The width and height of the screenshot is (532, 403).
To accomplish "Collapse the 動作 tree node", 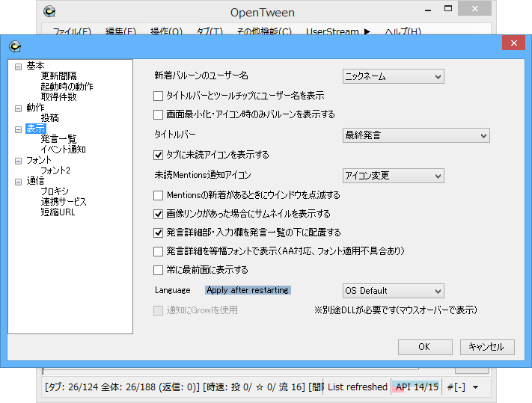I will [18, 108].
